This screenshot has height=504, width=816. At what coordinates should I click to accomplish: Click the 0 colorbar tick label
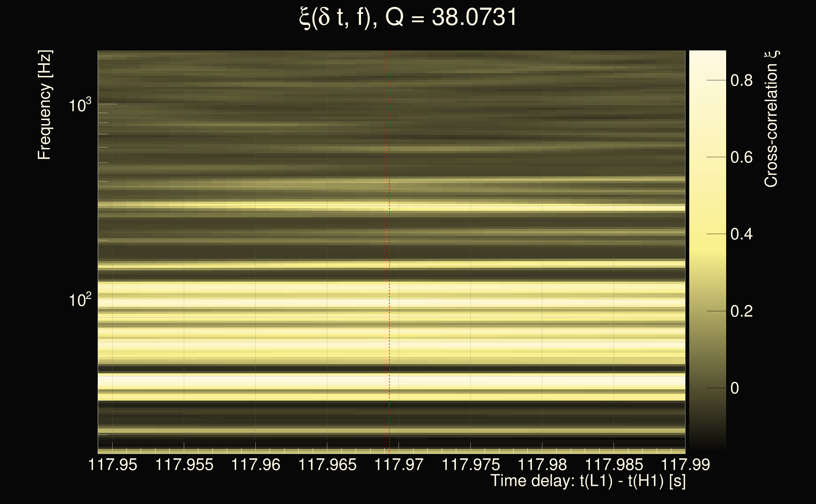tap(735, 388)
